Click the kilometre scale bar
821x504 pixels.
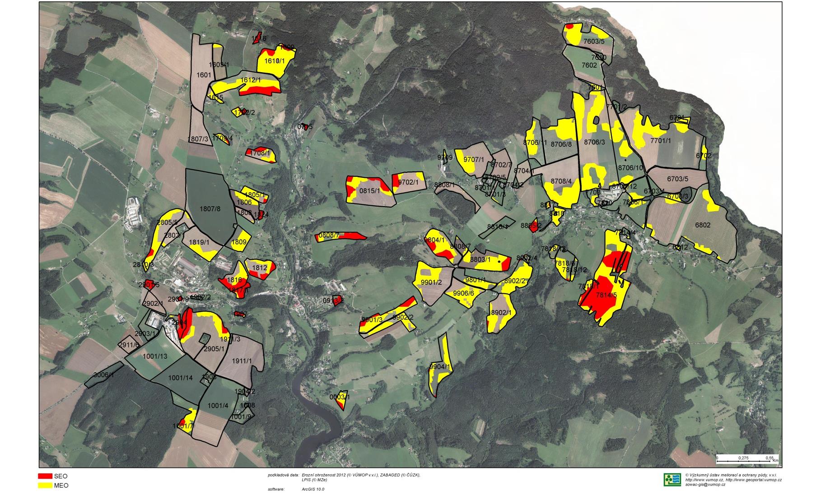point(747,458)
